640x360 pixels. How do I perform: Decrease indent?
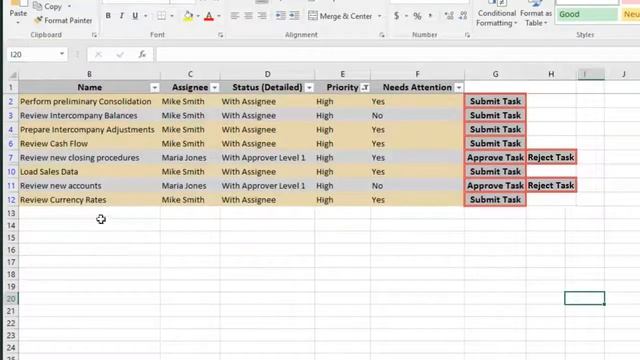280,16
